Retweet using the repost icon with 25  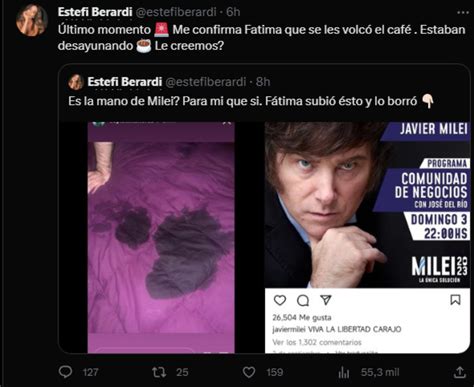tap(159, 372)
